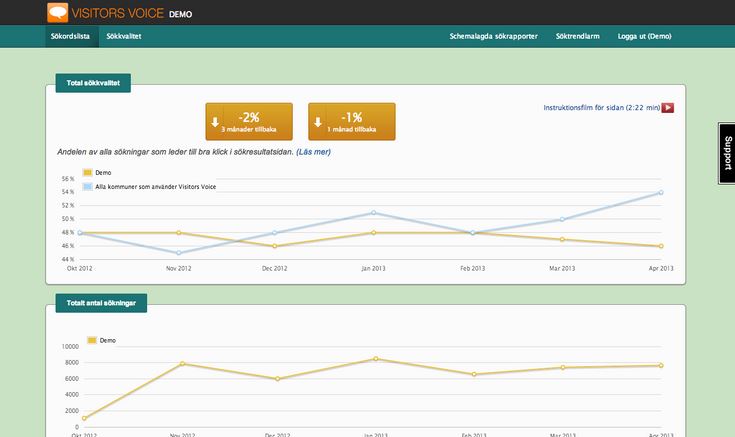The height and width of the screenshot is (437, 735).
Task: Select the -2% 3 månader tillbaka button
Action: [x=248, y=122]
